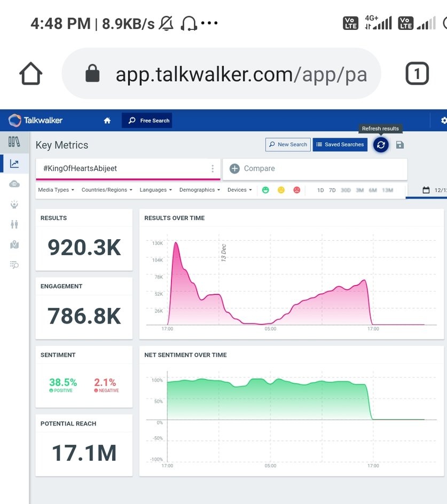Select the 13M time range

[x=388, y=190]
